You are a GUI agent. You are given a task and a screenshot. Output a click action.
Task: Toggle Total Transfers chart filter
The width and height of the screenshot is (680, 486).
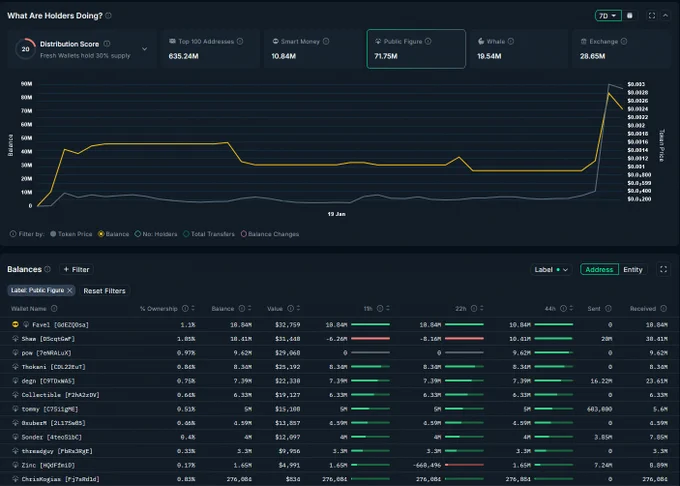click(x=209, y=234)
